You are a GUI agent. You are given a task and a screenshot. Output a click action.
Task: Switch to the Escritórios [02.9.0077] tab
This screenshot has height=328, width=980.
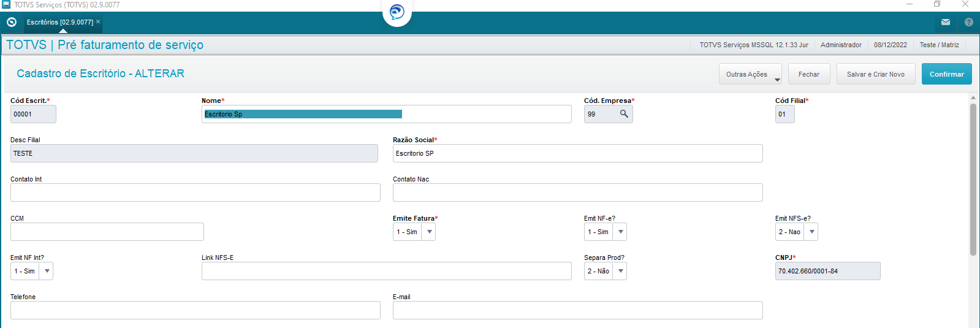(x=60, y=22)
